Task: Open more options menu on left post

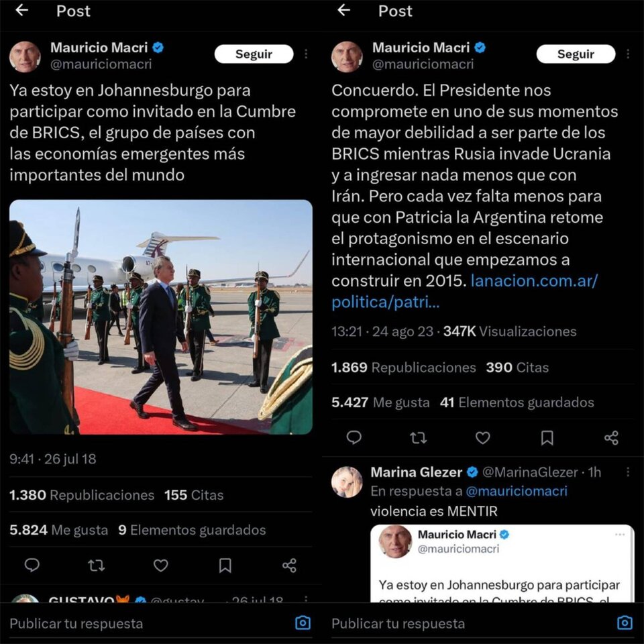Action: click(x=306, y=54)
